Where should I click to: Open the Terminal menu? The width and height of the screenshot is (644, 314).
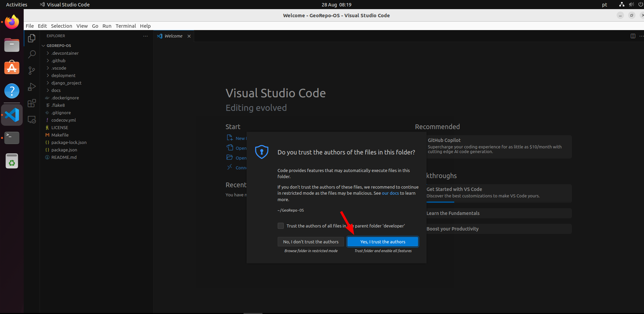point(126,26)
